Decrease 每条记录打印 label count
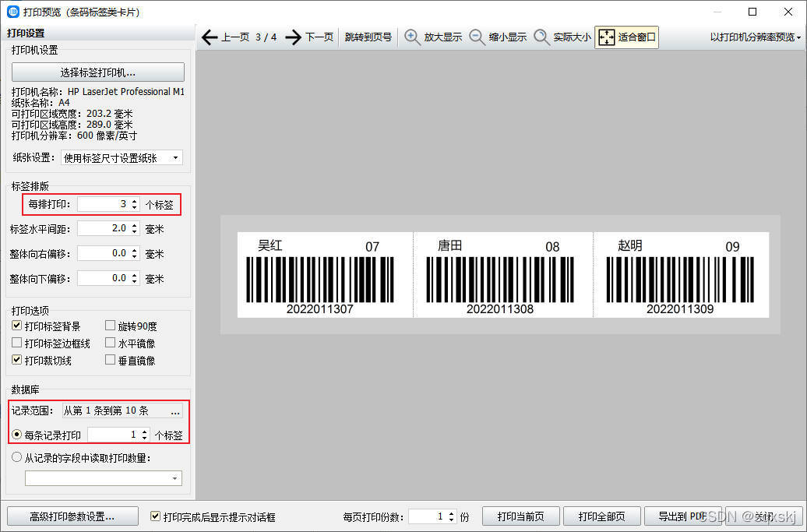Image resolution: width=807 pixels, height=532 pixels. (145, 439)
